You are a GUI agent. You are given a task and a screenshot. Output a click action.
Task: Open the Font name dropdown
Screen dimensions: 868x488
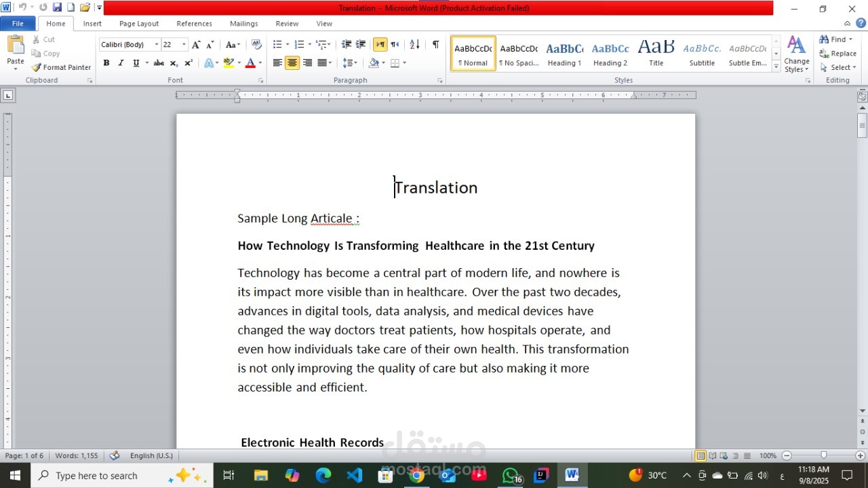[x=157, y=44]
